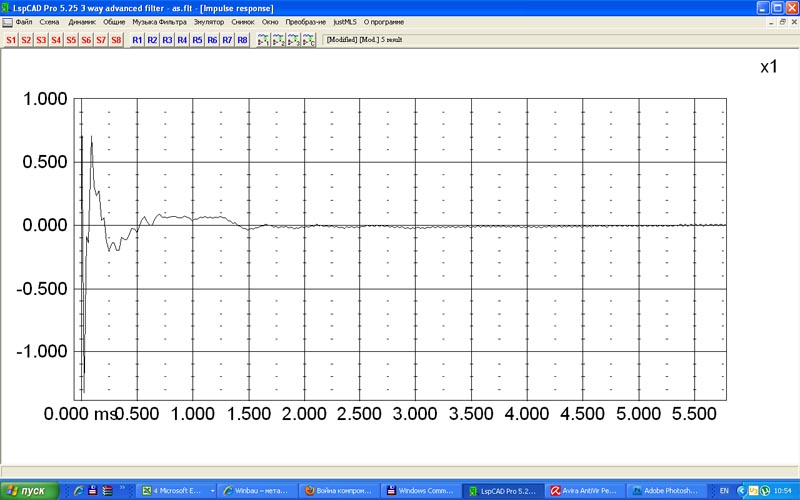Viewport: 800px width, 500px height.
Task: Click the driver 3 response icon
Action: [293, 40]
